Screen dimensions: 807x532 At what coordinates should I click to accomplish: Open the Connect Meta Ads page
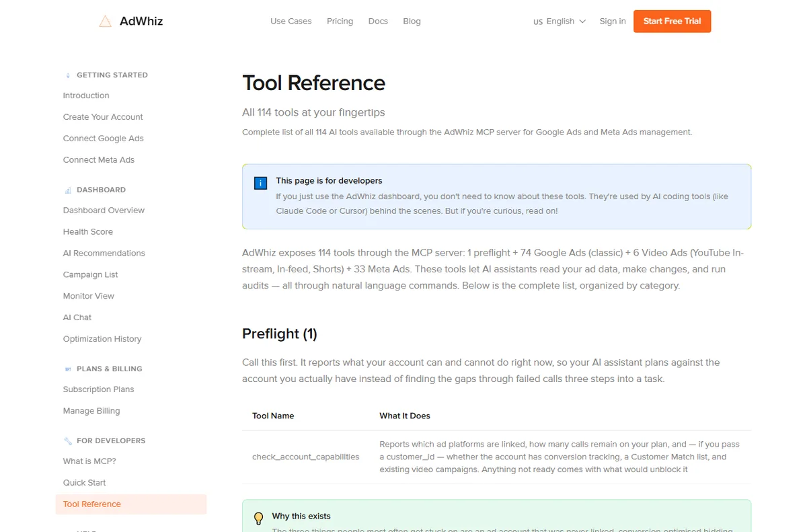[99, 160]
